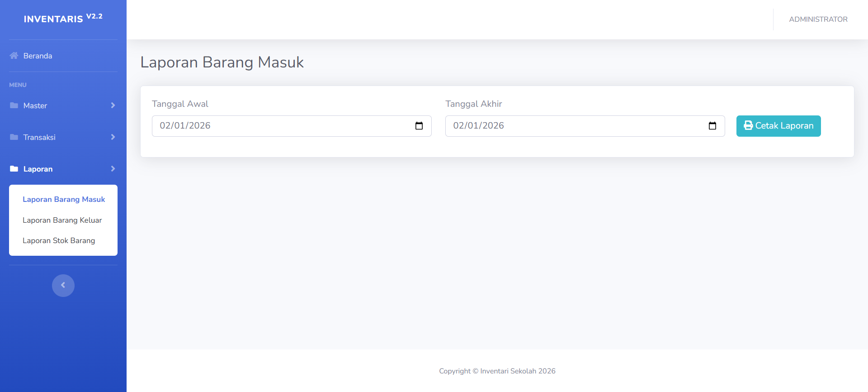The image size is (868, 392).
Task: Click the Transaksi folder icon
Action: [x=14, y=137]
